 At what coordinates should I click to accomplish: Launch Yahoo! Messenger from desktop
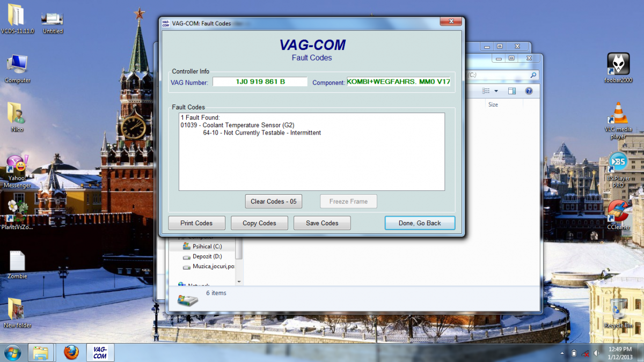pos(17,172)
